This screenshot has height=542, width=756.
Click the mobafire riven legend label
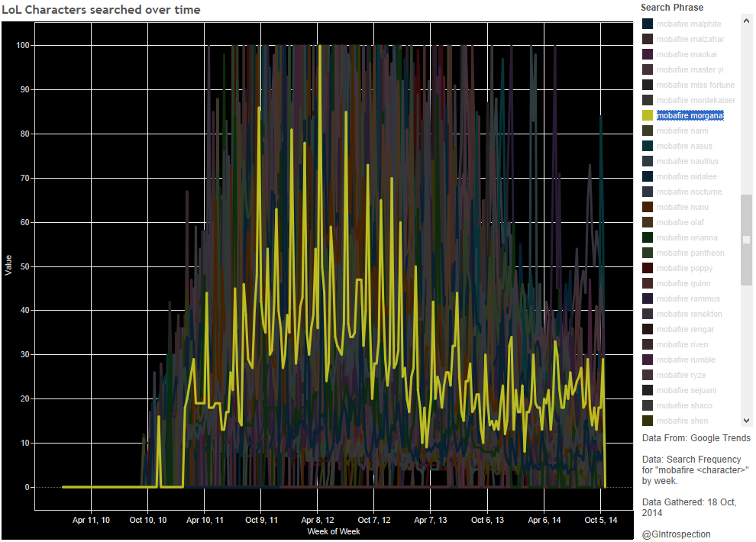coord(682,344)
